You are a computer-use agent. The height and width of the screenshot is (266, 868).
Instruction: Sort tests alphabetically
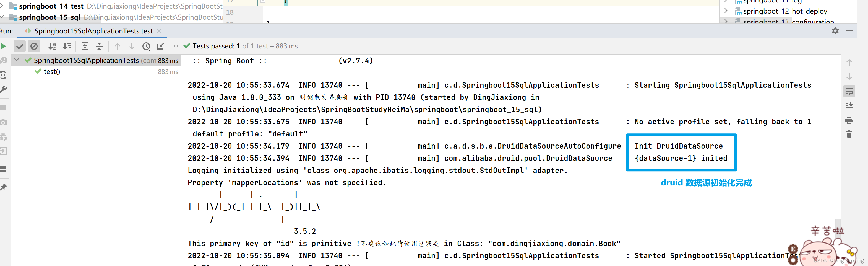[x=52, y=46]
